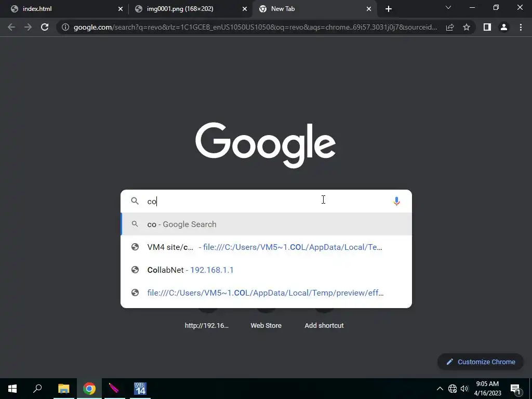
Task: Share this page icon in address bar
Action: 450,27
